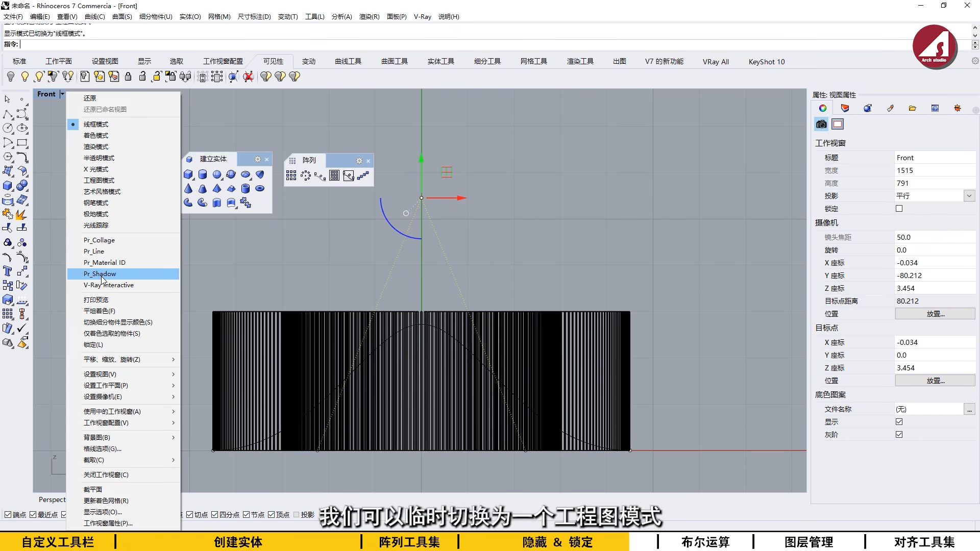The image size is (980, 551).
Task: Switch to the VRay All toolbar tab
Action: [716, 62]
